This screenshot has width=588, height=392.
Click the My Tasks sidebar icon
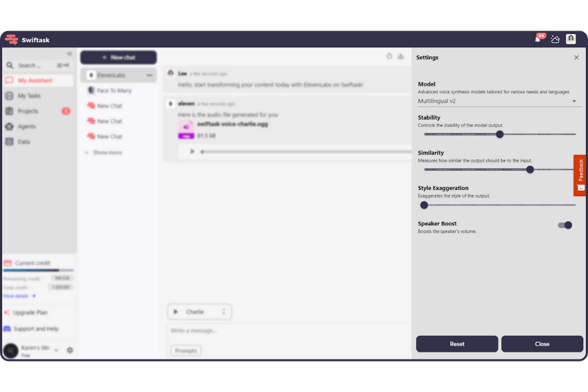click(x=9, y=96)
